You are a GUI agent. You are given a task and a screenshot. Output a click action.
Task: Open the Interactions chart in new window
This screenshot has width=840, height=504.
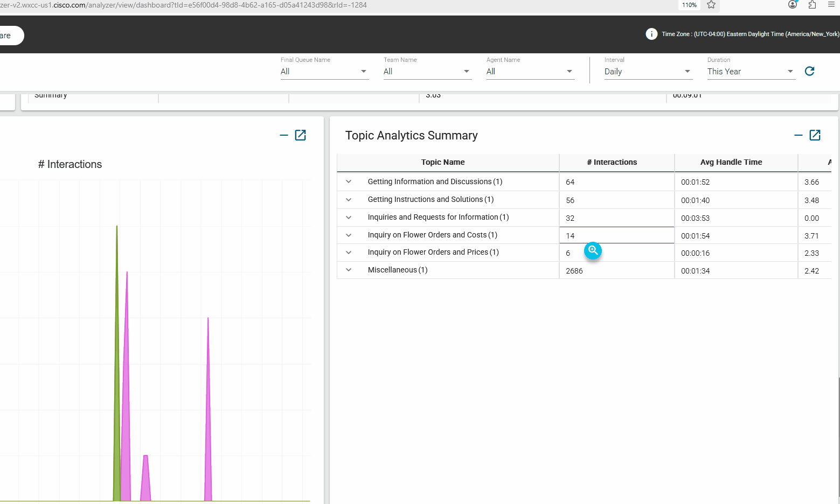tap(300, 135)
